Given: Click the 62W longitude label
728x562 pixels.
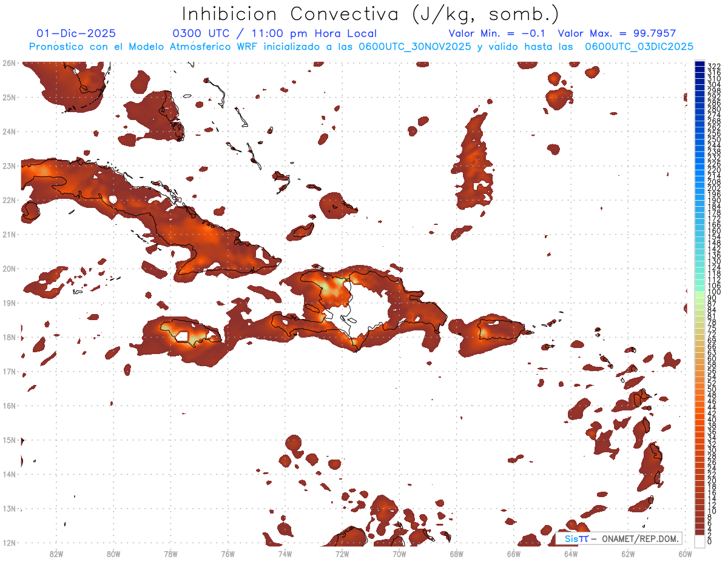Looking at the screenshot, I should 628,554.
